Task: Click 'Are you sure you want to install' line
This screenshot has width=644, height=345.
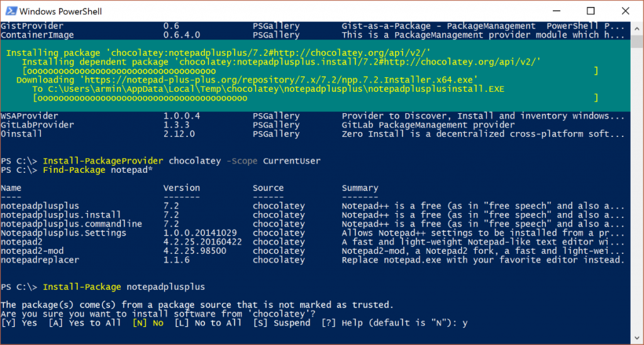Action: [158, 314]
